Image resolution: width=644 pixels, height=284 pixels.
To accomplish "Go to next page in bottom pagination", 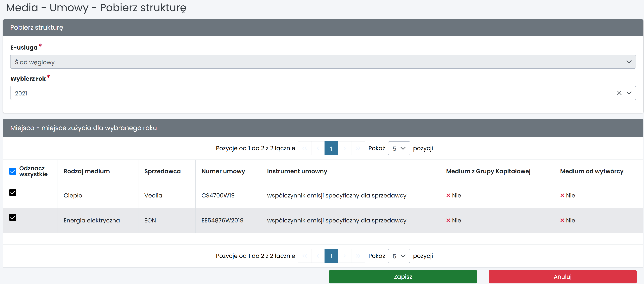I will (344, 256).
